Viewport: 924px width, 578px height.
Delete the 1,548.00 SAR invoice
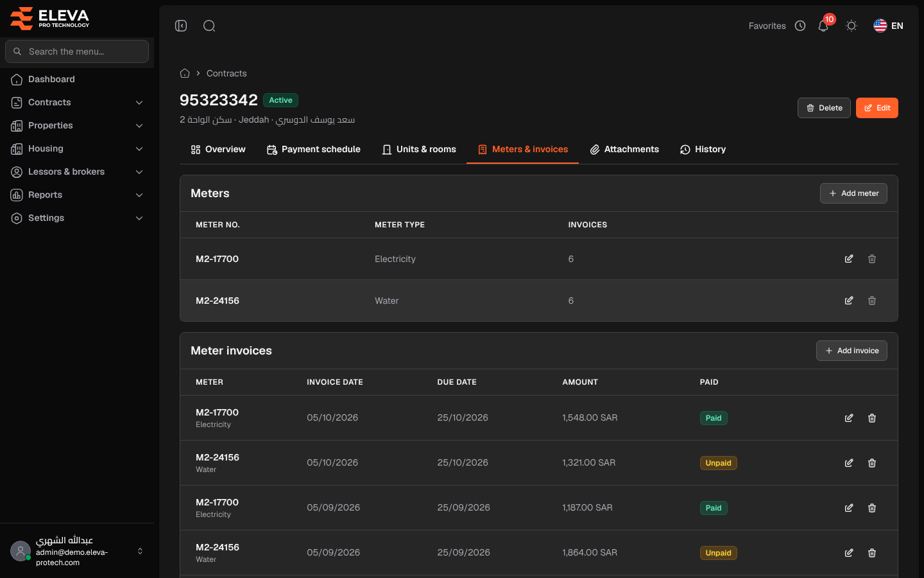(872, 418)
